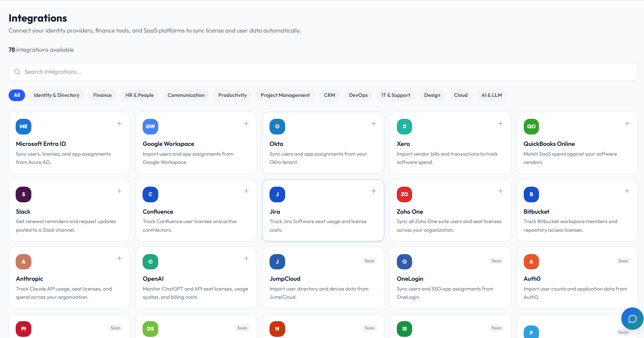
Task: Focus the Search integrations field
Action: click(323, 72)
